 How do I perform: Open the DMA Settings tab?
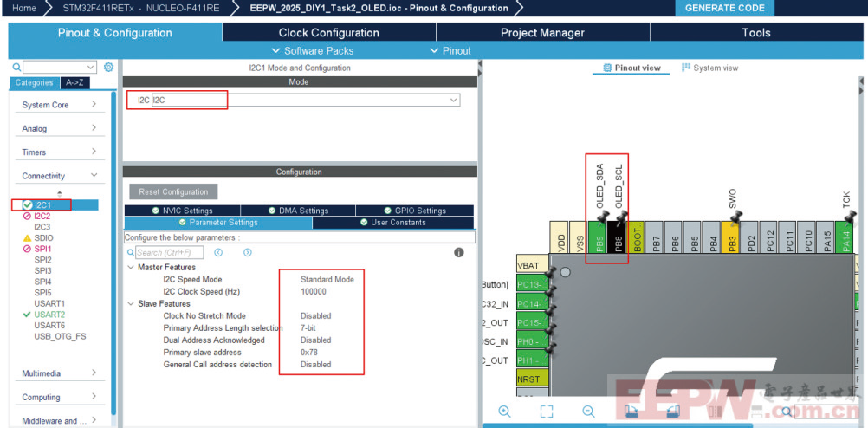[298, 211]
